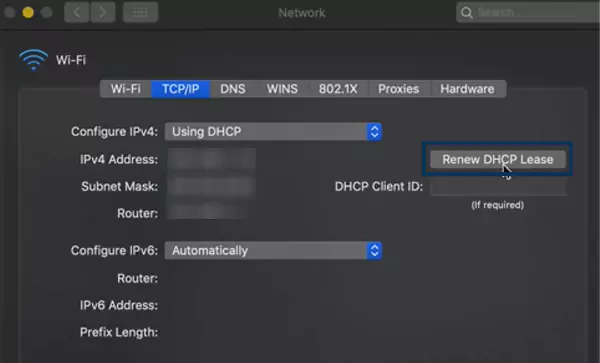The width and height of the screenshot is (600, 363).
Task: Open the Hardware tab
Action: [x=468, y=89]
